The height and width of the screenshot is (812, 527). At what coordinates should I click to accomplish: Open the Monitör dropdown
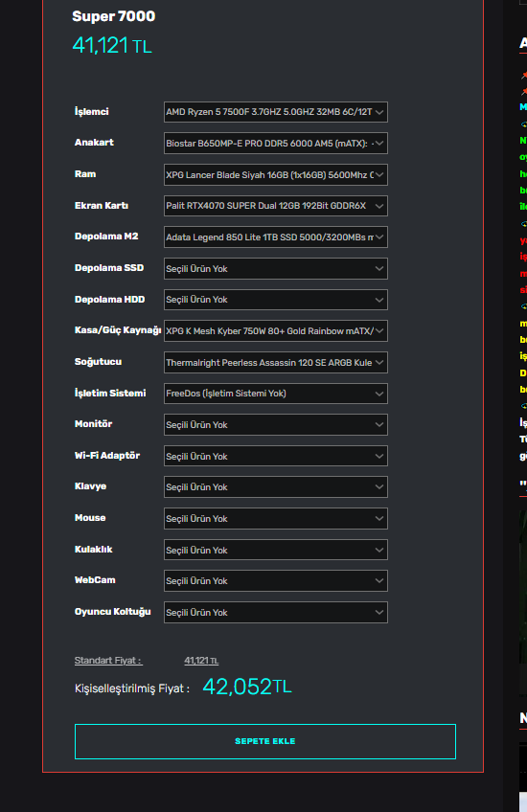pos(276,424)
